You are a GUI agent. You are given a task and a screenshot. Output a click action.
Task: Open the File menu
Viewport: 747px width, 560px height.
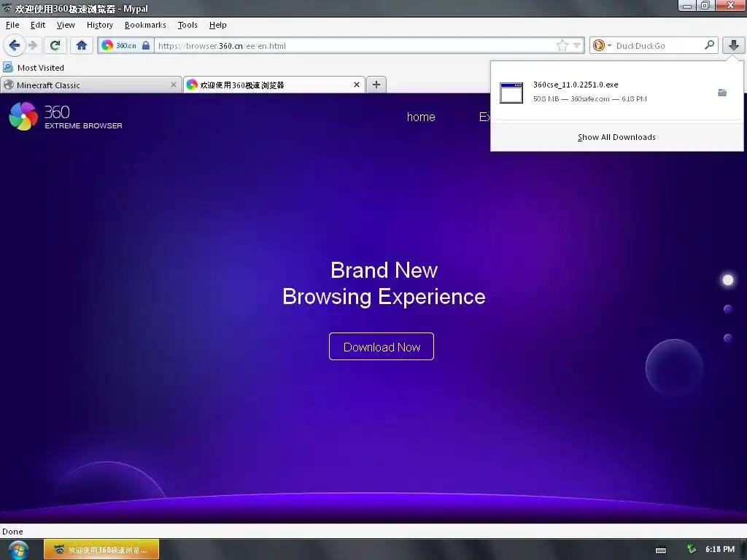(x=12, y=25)
